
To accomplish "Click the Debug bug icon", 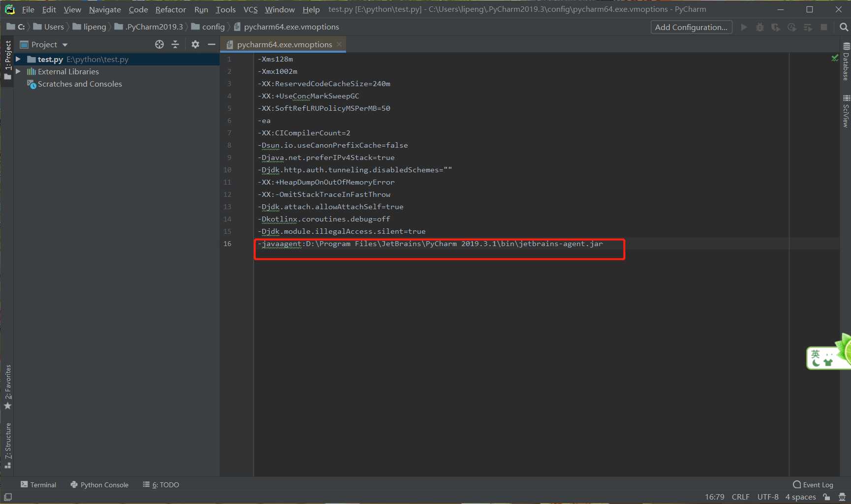I will coord(760,27).
